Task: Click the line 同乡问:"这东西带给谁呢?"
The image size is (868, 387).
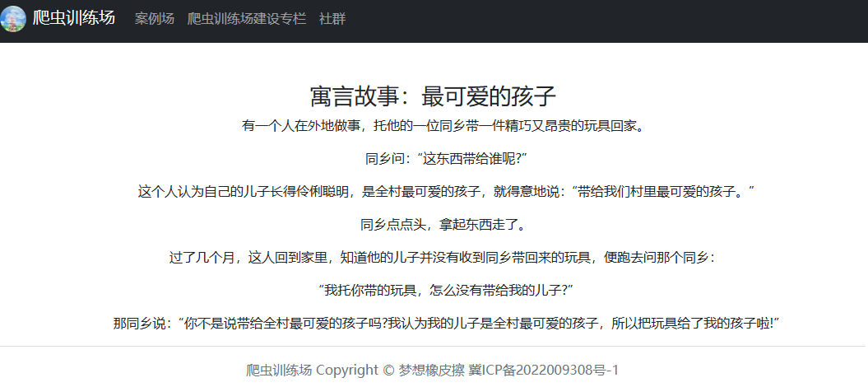Action: [x=444, y=160]
